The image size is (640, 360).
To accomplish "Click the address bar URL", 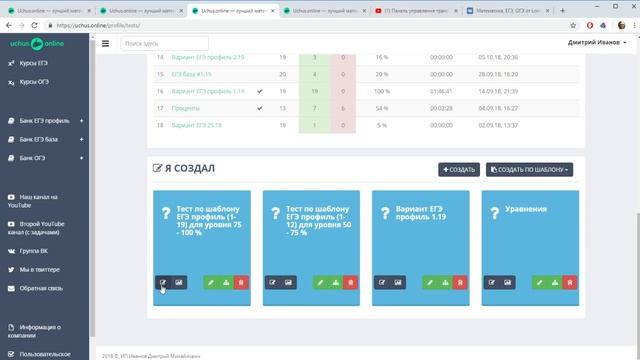I will (x=98, y=25).
